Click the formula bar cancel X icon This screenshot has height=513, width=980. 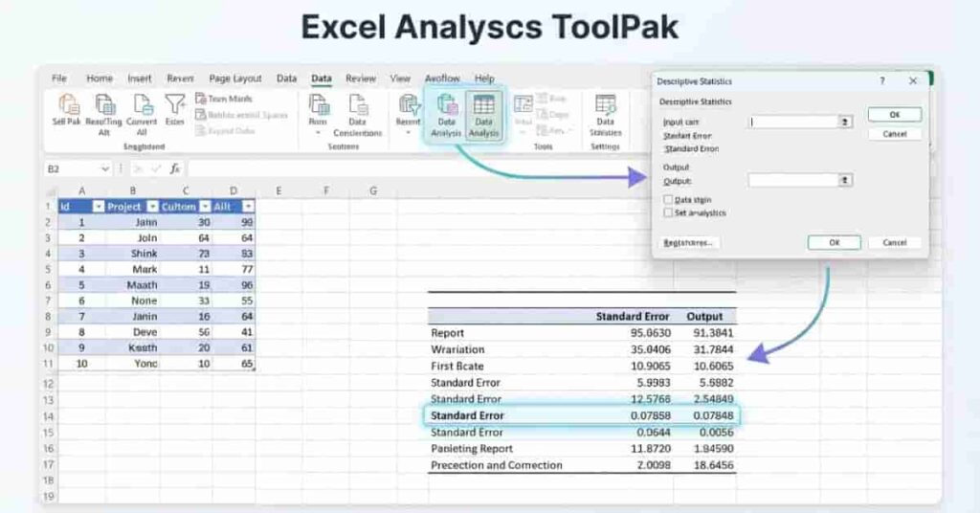[x=139, y=168]
